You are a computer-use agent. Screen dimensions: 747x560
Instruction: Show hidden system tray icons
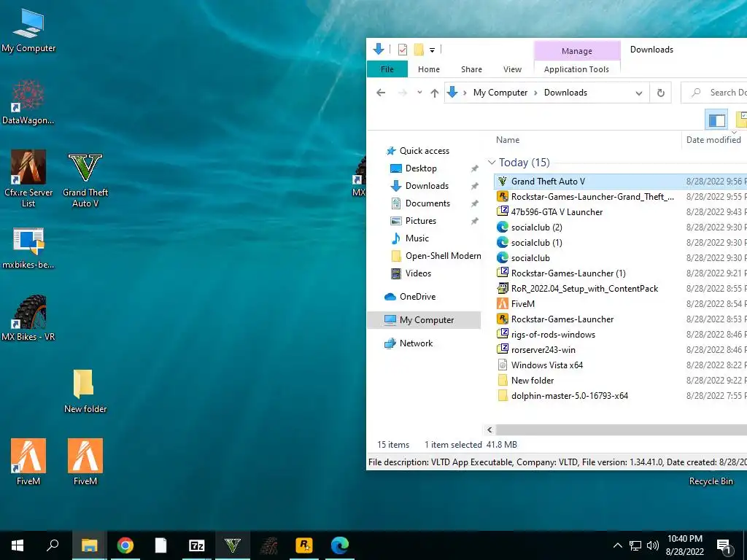coord(617,545)
